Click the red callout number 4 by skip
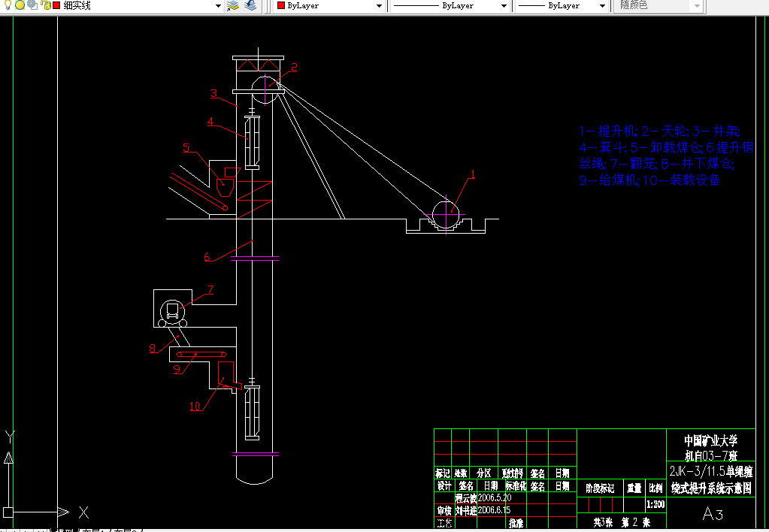The height and width of the screenshot is (532, 769). pos(210,122)
